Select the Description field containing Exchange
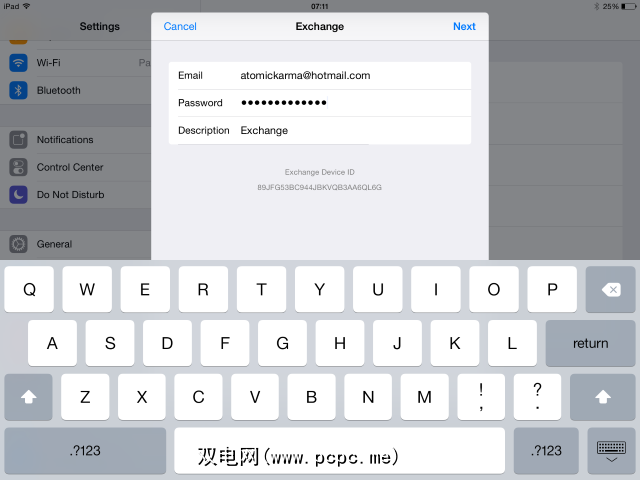 [x=320, y=131]
